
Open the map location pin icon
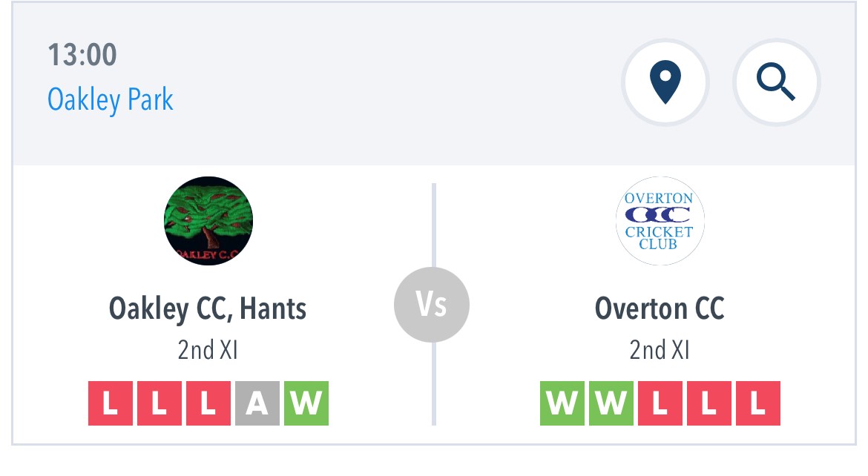click(x=665, y=82)
